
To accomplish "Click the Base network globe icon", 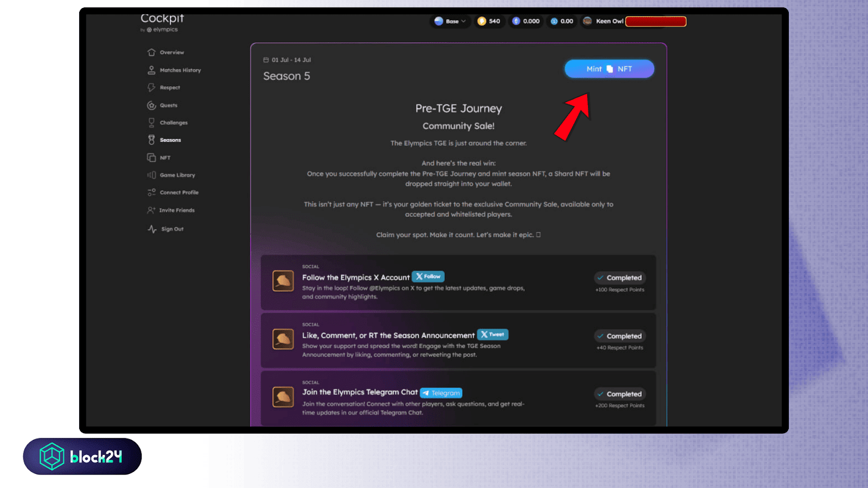I will click(439, 21).
